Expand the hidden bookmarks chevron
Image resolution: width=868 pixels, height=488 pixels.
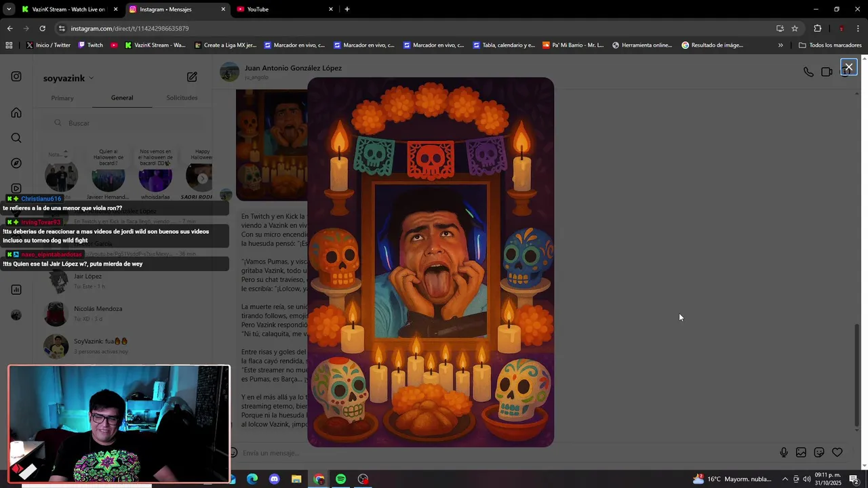click(781, 45)
